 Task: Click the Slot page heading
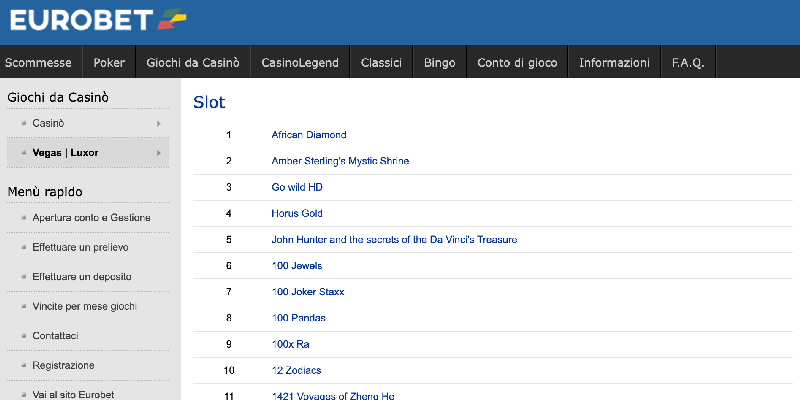click(x=209, y=102)
